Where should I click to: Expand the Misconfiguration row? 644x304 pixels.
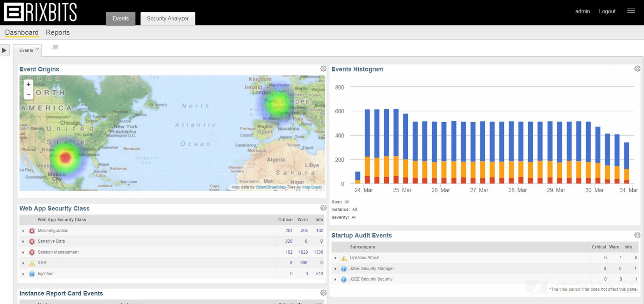(x=23, y=231)
